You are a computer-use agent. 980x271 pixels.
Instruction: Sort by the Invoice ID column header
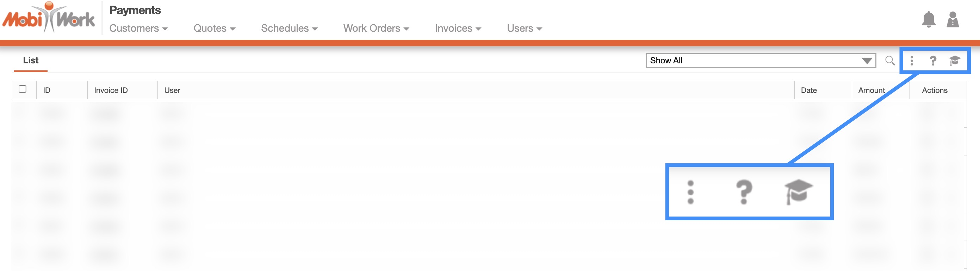click(111, 90)
